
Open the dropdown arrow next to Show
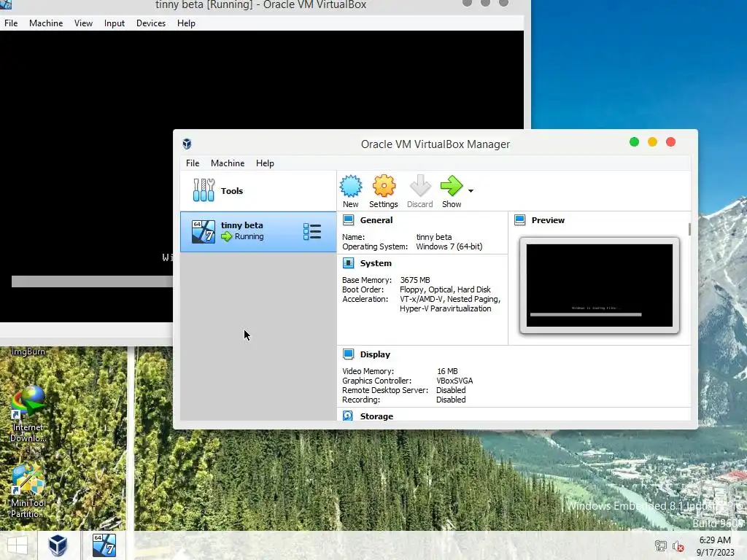(x=471, y=191)
